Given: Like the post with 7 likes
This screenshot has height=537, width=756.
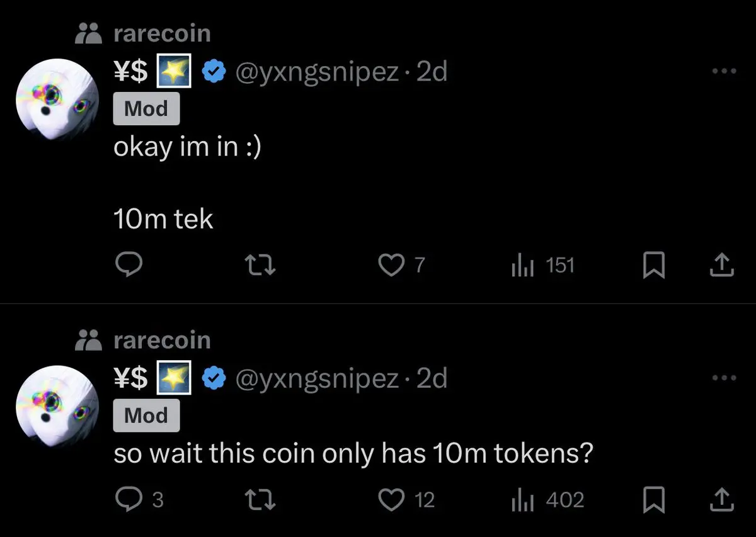Looking at the screenshot, I should (401, 266).
